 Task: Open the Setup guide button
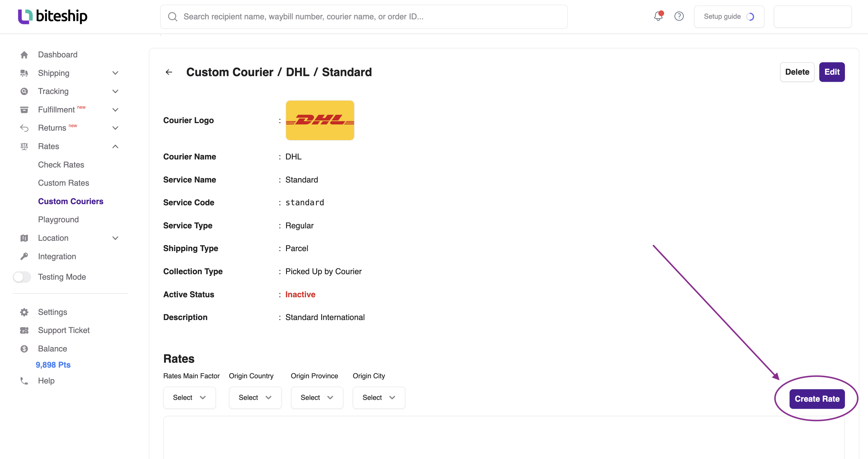(x=729, y=16)
